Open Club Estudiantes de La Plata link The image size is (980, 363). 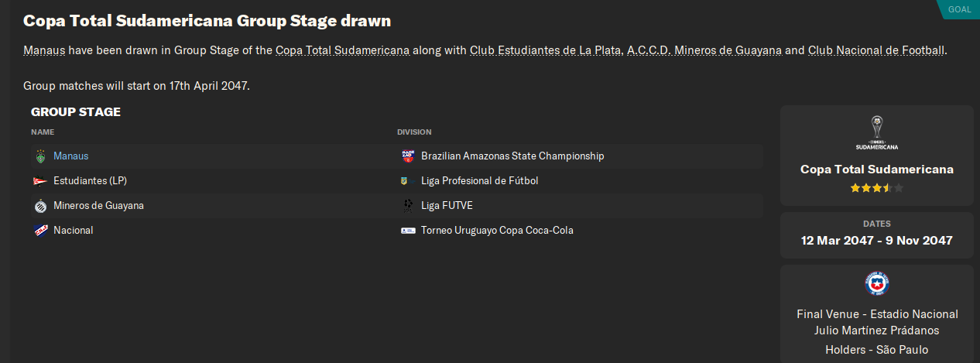click(x=546, y=50)
